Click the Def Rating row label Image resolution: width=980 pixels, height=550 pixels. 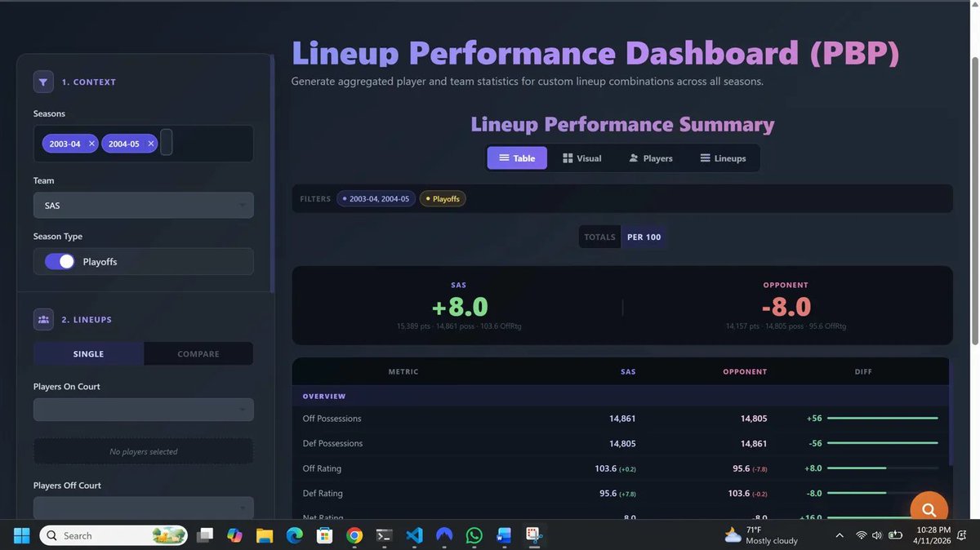322,493
